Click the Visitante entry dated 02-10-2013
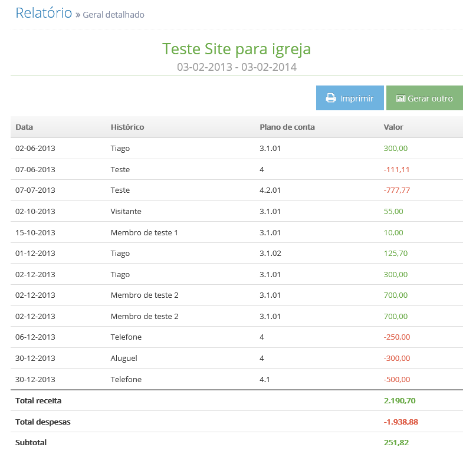 point(126,211)
